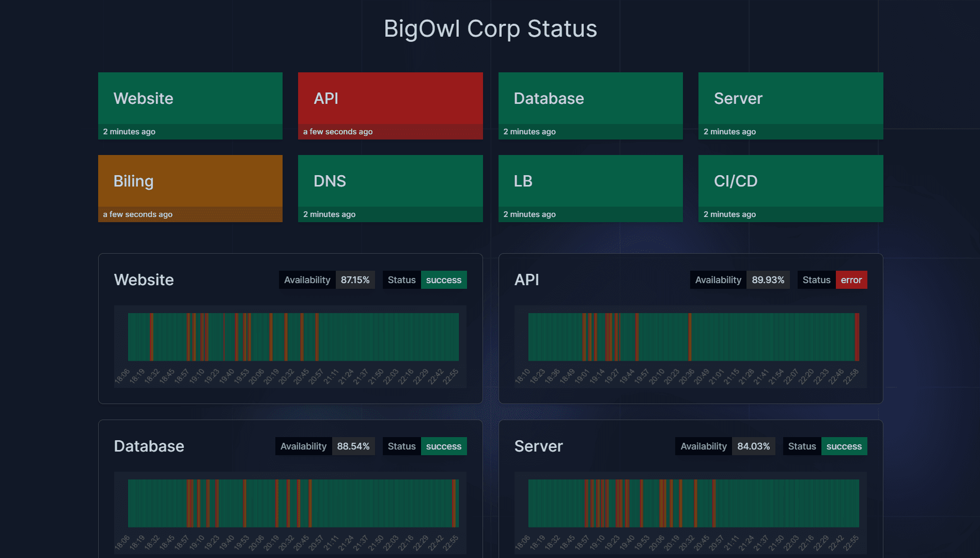The height and width of the screenshot is (558, 980).
Task: Click the Server panel heading
Action: [x=538, y=446]
